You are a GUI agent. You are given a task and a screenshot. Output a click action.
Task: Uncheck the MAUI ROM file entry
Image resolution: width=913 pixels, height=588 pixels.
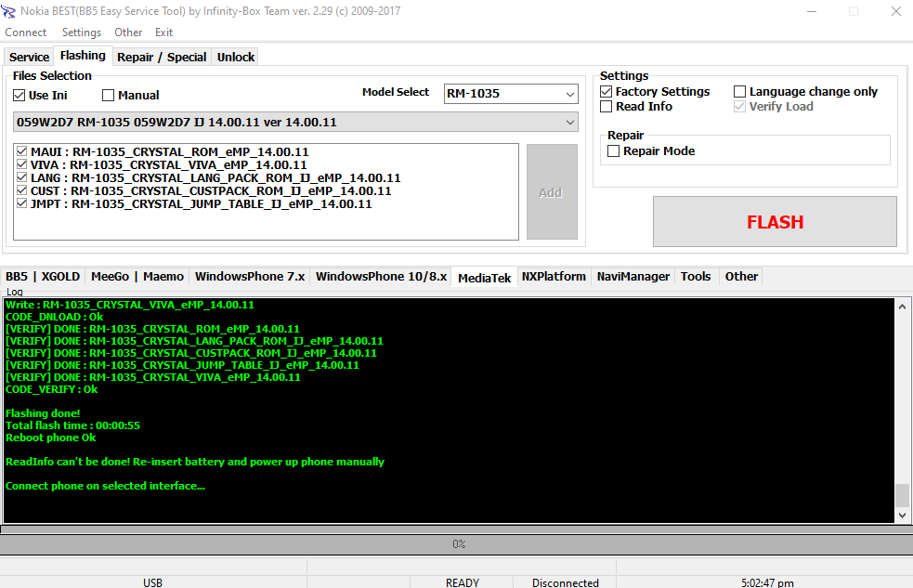click(x=22, y=151)
